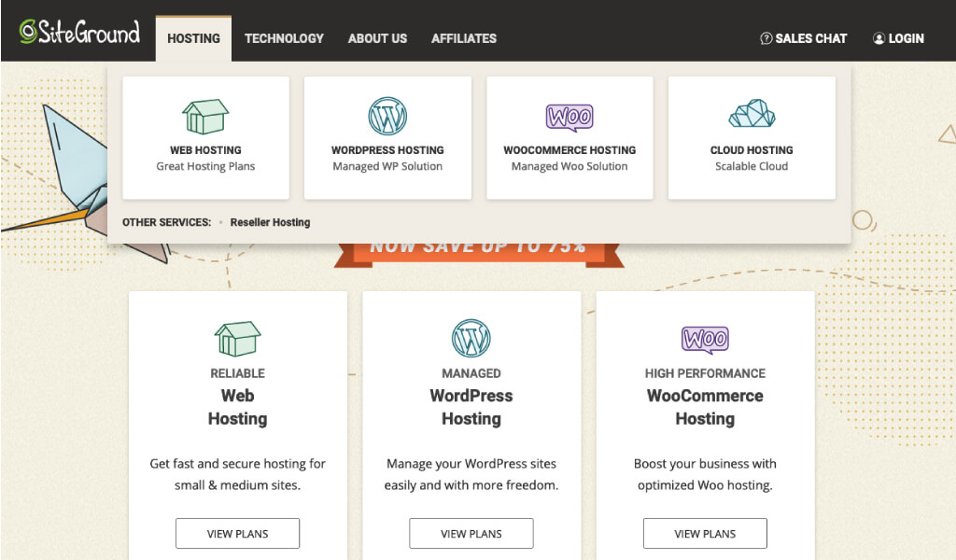This screenshot has width=956, height=560.
Task: Click the 'WooCommerce Hosting' card heading
Action: [705, 407]
